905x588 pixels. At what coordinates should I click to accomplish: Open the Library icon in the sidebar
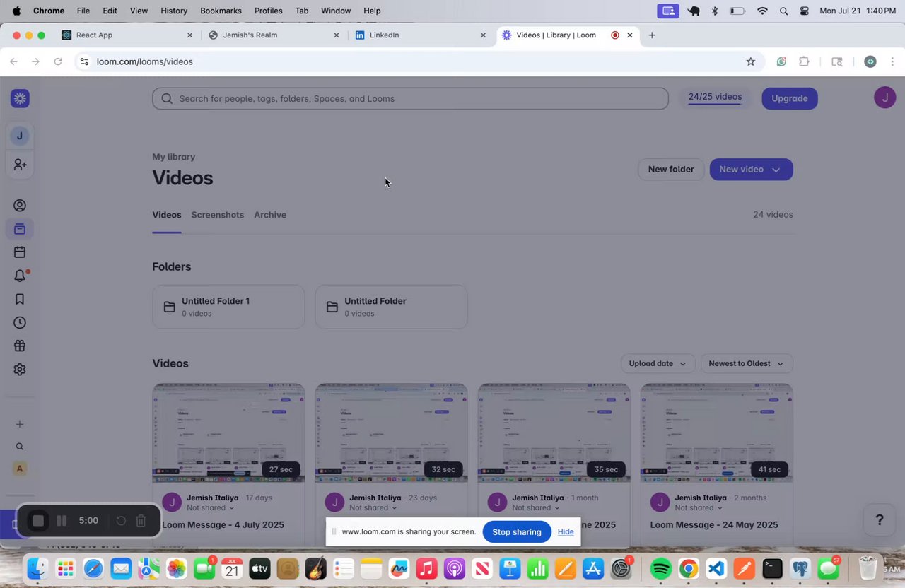click(20, 229)
